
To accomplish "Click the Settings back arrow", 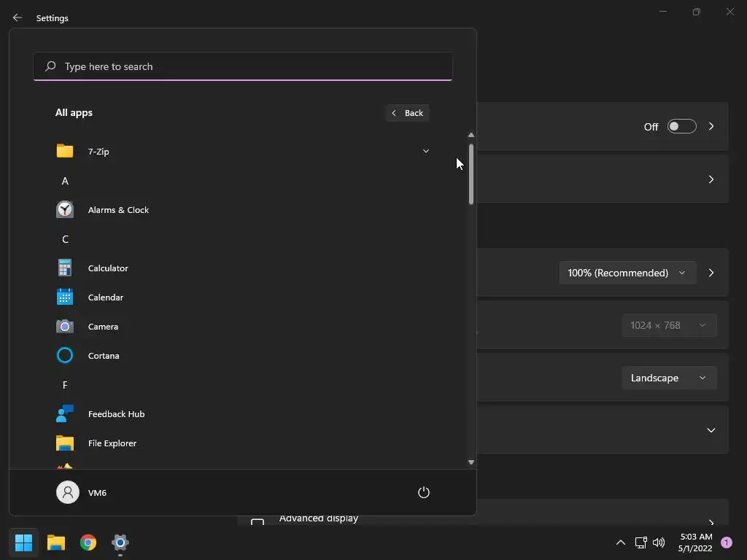I will pos(18,17).
